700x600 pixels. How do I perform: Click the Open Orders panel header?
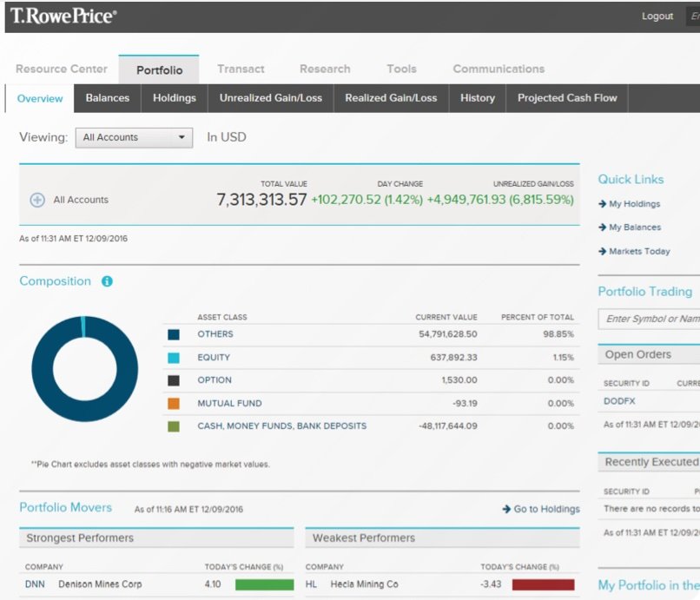coord(649,354)
